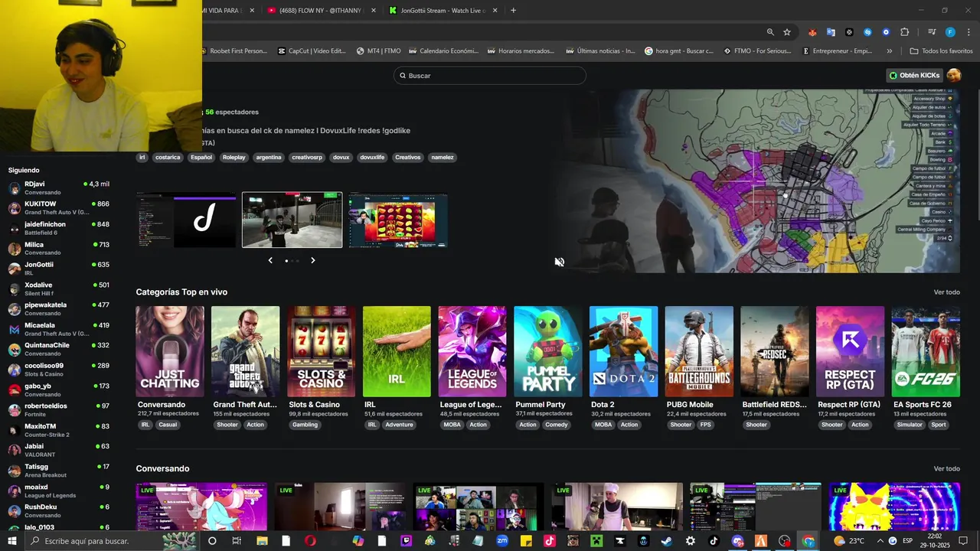
Task: Show the previous featured stream
Action: 270,260
